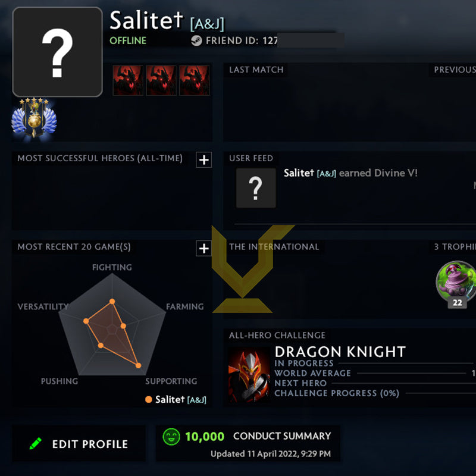Select the third Shadow Fiend hero portrait
Viewport: 476px width, 476px height.
pos(195,80)
